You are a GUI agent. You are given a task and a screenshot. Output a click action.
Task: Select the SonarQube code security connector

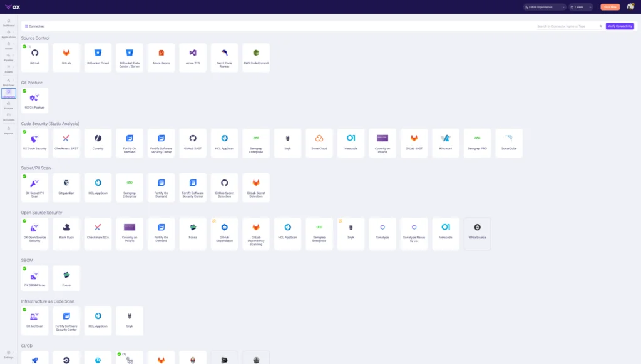click(x=508, y=143)
